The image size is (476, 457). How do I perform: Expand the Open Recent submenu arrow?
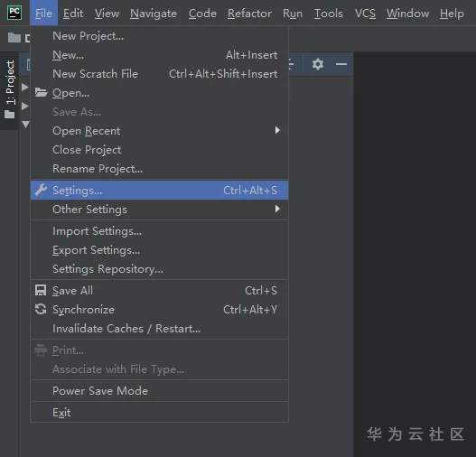tap(277, 130)
